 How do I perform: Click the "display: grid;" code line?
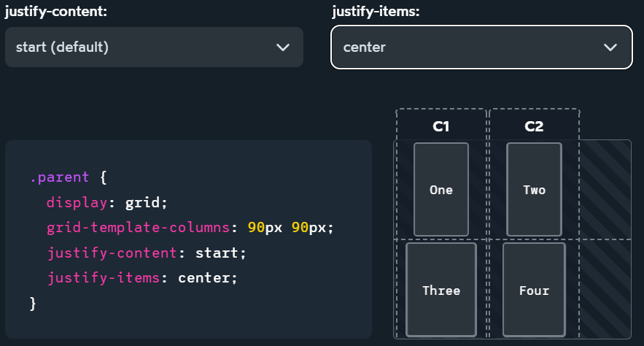(x=107, y=202)
